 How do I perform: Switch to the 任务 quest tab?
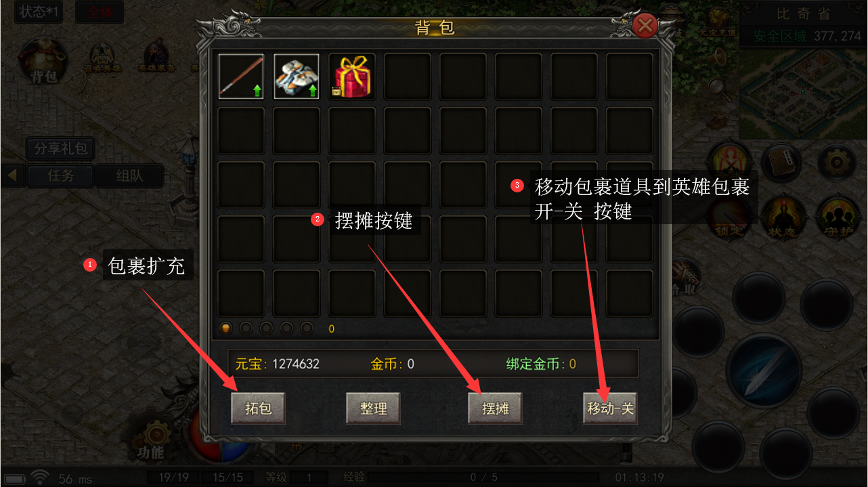pyautogui.click(x=60, y=176)
